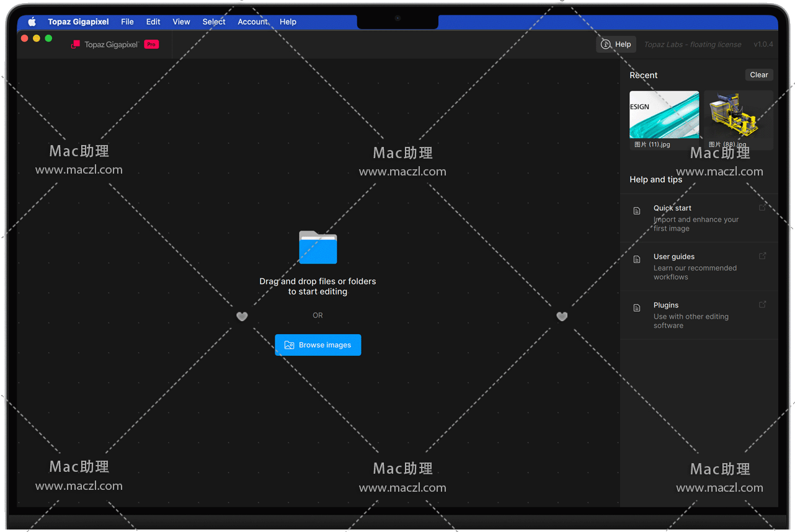The height and width of the screenshot is (532, 795).
Task: Click the Use with other editing software description
Action: [691, 321]
